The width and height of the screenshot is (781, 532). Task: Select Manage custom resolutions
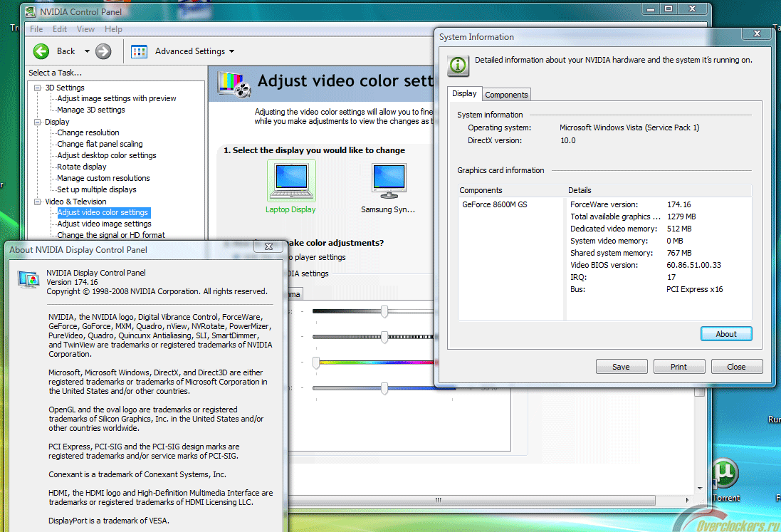point(104,178)
